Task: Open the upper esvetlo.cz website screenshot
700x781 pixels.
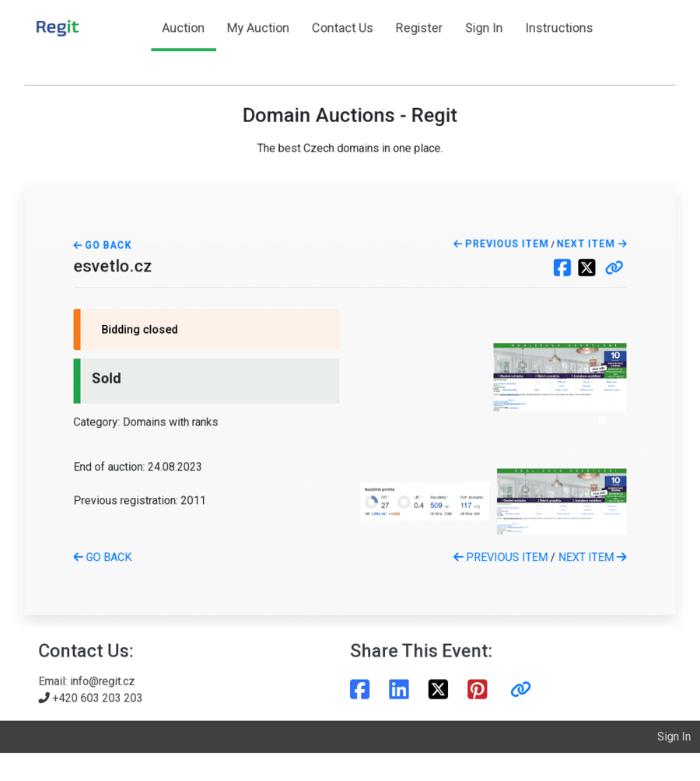Action: (559, 377)
